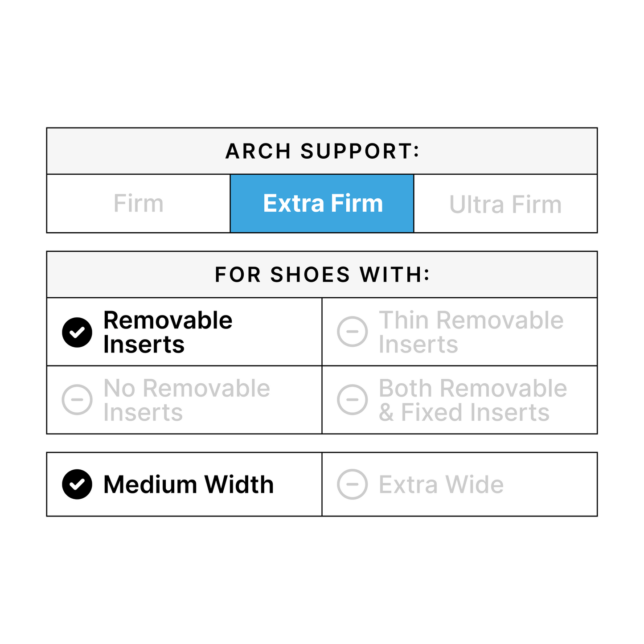Image resolution: width=644 pixels, height=644 pixels.
Task: Click the FOR SHOES WITH header
Action: [x=322, y=275]
